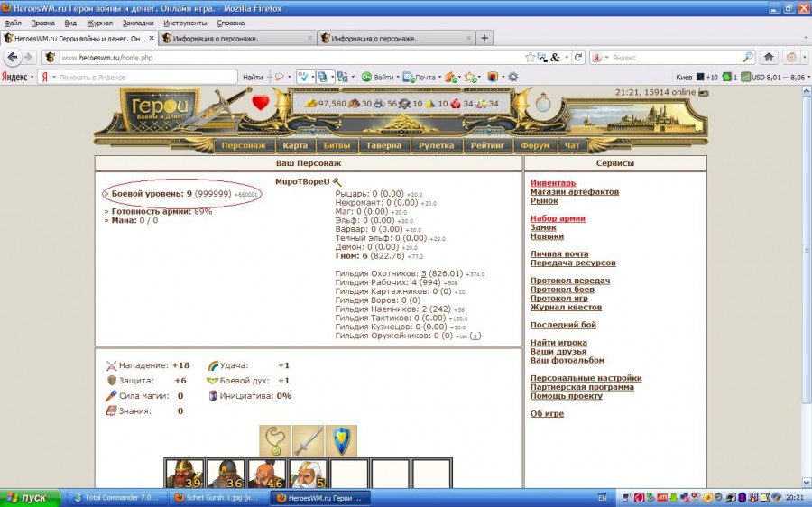The width and height of the screenshot is (812, 507).
Task: Click the first army unit thumbnail with 39
Action: click(x=183, y=475)
